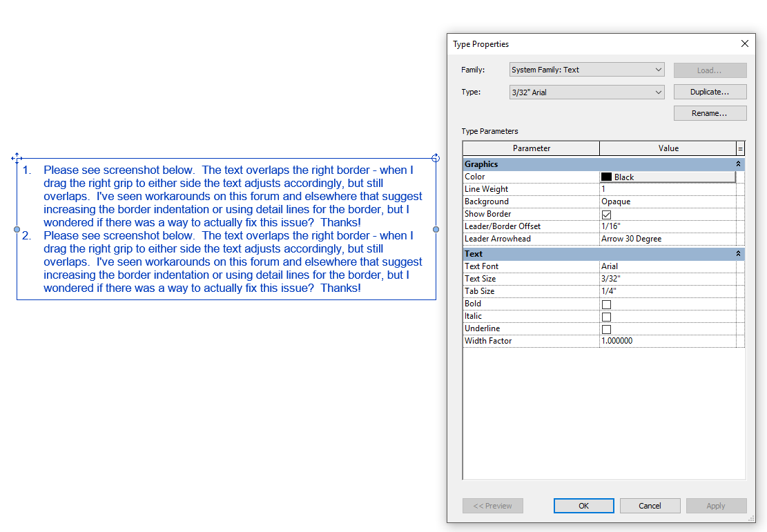The image size is (767, 532).
Task: Select the Black color swatch
Action: pos(608,177)
